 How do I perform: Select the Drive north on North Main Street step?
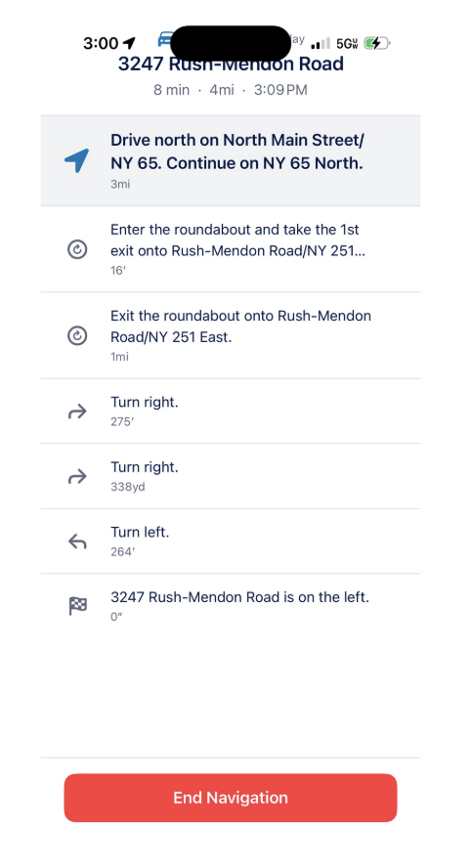[x=231, y=160]
